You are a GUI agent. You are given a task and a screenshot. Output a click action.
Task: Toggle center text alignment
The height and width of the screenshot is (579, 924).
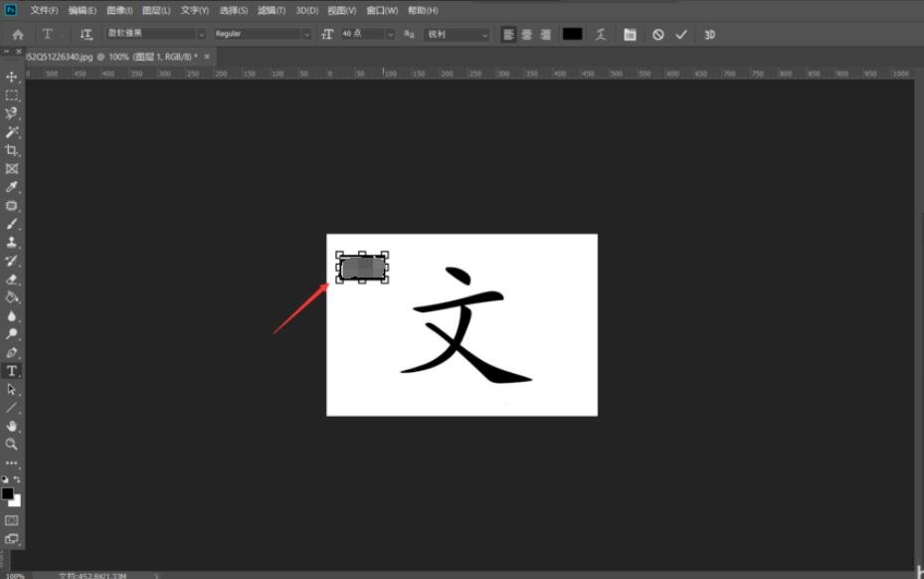526,34
